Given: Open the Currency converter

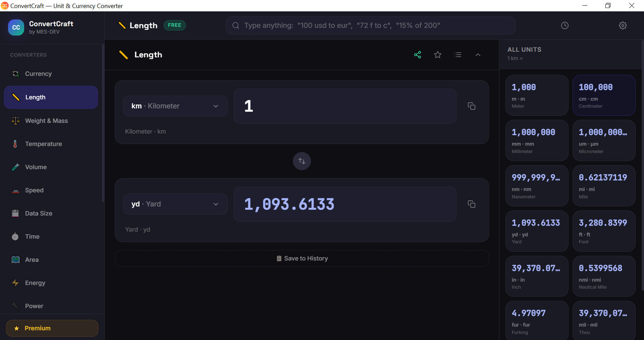Looking at the screenshot, I should coord(51,74).
